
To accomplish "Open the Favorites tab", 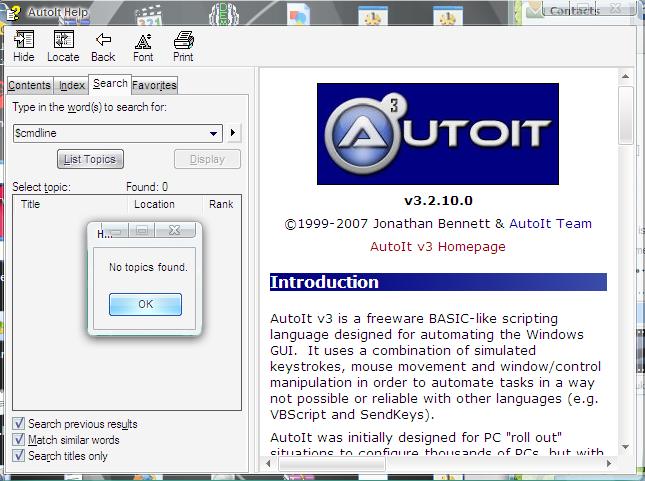I will [154, 86].
